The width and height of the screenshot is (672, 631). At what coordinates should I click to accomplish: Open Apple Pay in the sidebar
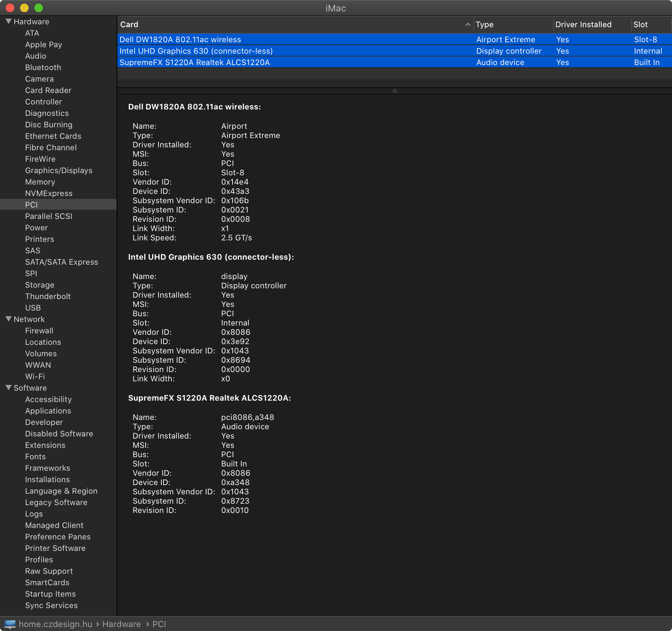[x=43, y=44]
